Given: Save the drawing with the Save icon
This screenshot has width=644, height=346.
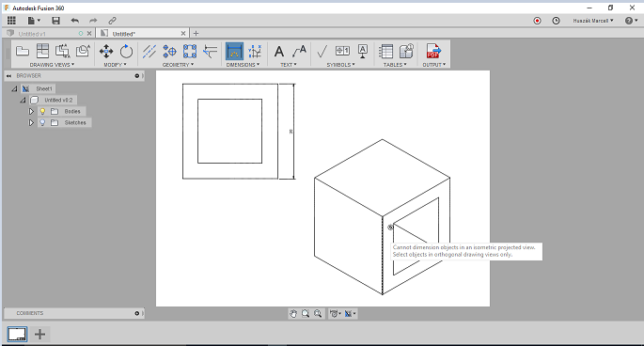Looking at the screenshot, I should 55,20.
